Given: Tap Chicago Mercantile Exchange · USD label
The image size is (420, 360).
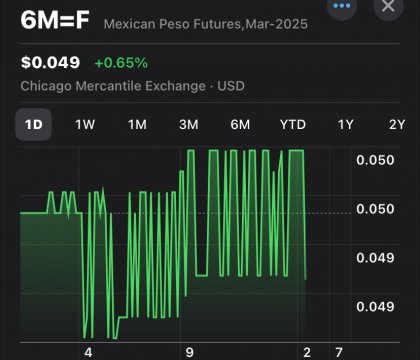Looking at the screenshot, I should [x=133, y=86].
